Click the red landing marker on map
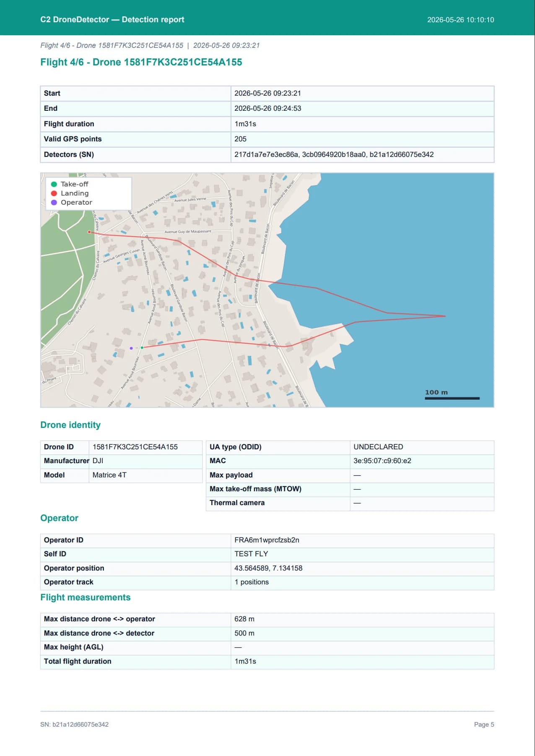 (x=89, y=232)
